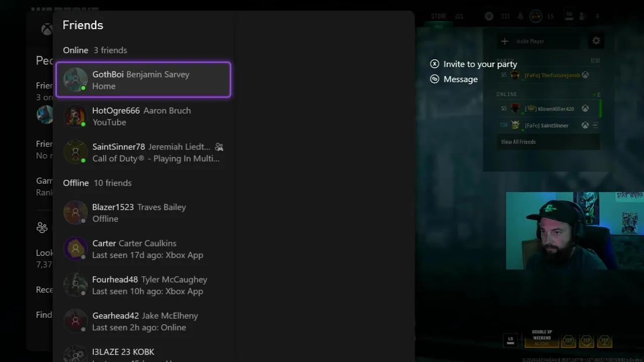Choose the Message option
The height and width of the screenshot is (362, 644).
pyautogui.click(x=460, y=79)
